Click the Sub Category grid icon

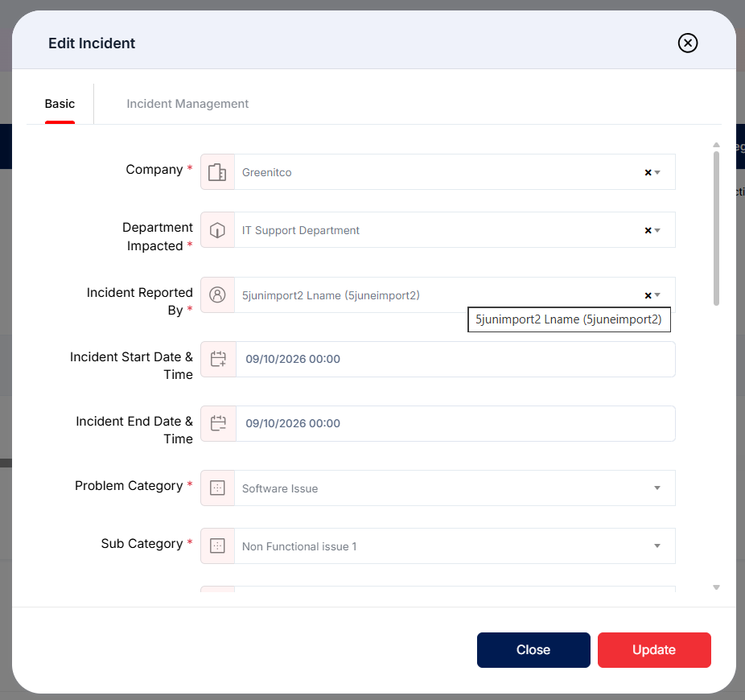217,546
